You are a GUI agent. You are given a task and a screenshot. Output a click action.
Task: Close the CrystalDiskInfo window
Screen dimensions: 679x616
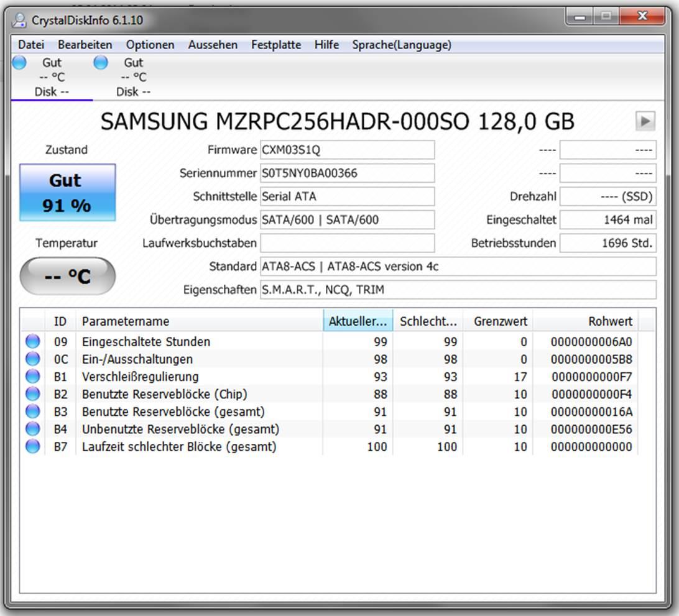(642, 17)
